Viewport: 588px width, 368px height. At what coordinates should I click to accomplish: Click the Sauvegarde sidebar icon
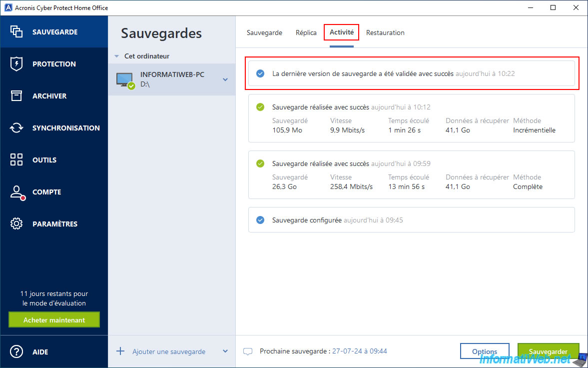click(x=16, y=31)
